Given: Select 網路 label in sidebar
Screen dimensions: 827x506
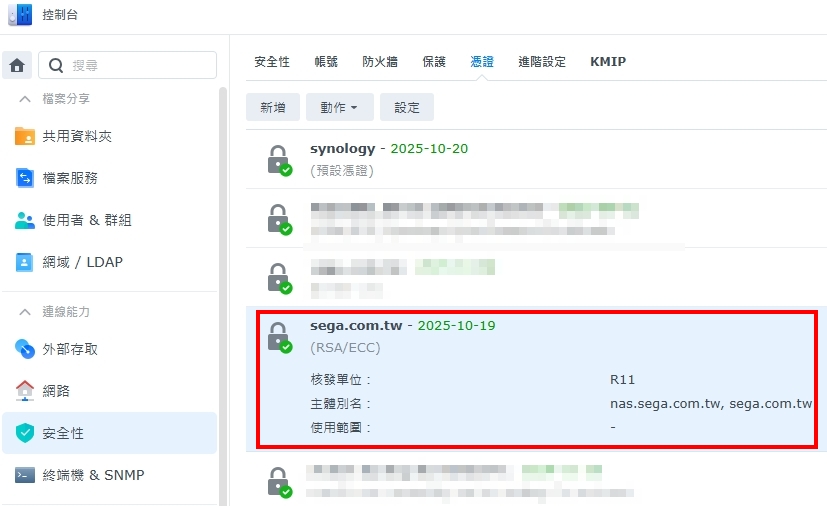Looking at the screenshot, I should coord(56,390).
